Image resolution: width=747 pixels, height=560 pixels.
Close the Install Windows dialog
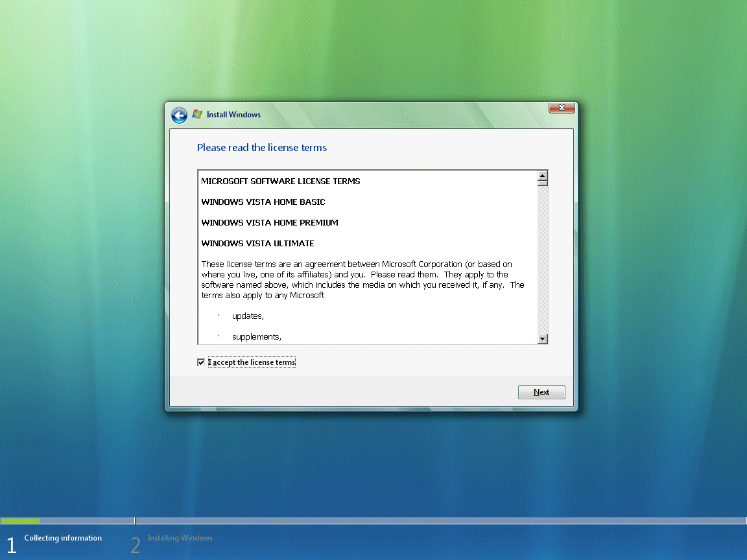(x=561, y=108)
